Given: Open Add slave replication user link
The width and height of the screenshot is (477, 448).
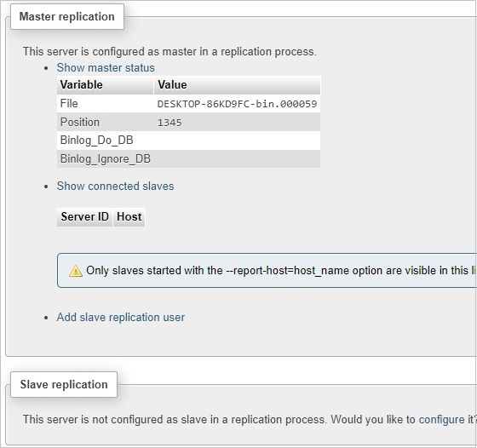Looking at the screenshot, I should pos(120,317).
